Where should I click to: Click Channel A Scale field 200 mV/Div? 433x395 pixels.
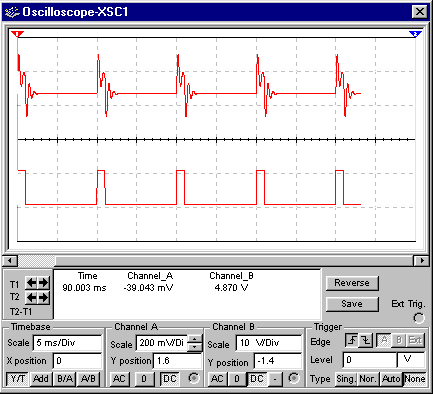162,343
